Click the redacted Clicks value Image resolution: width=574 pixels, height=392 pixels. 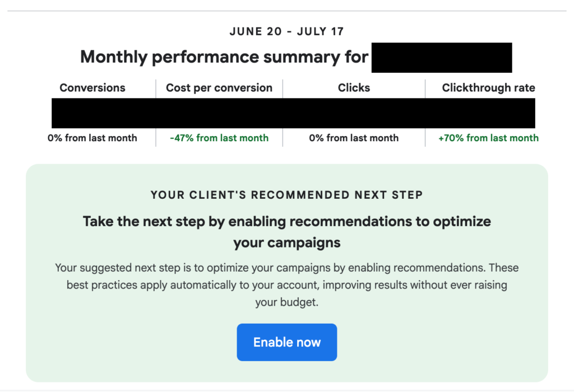point(354,113)
